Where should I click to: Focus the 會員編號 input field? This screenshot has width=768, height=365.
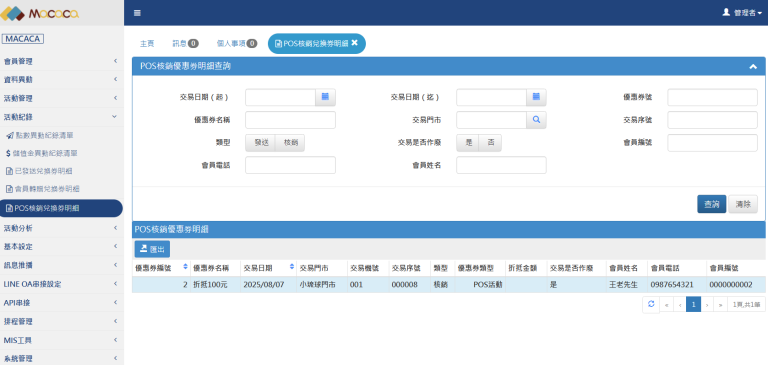[713, 143]
